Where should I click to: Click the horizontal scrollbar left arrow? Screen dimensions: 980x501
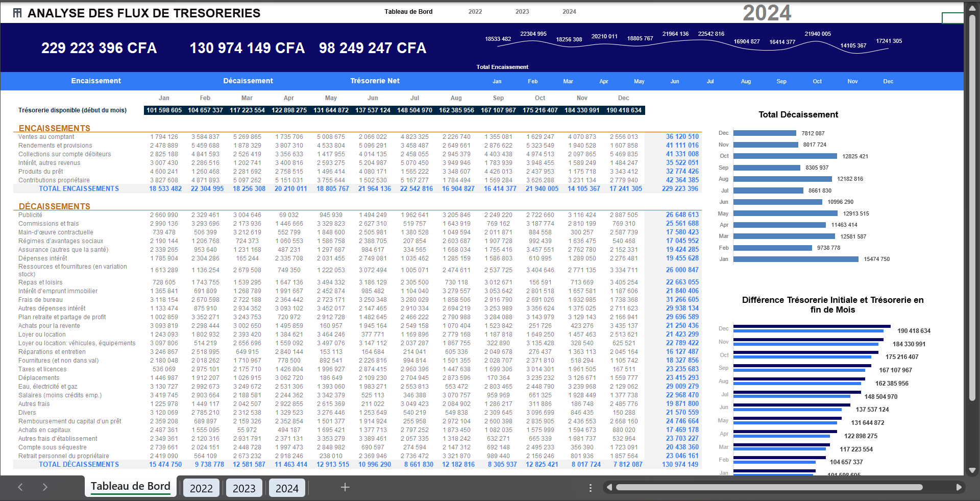(x=609, y=487)
